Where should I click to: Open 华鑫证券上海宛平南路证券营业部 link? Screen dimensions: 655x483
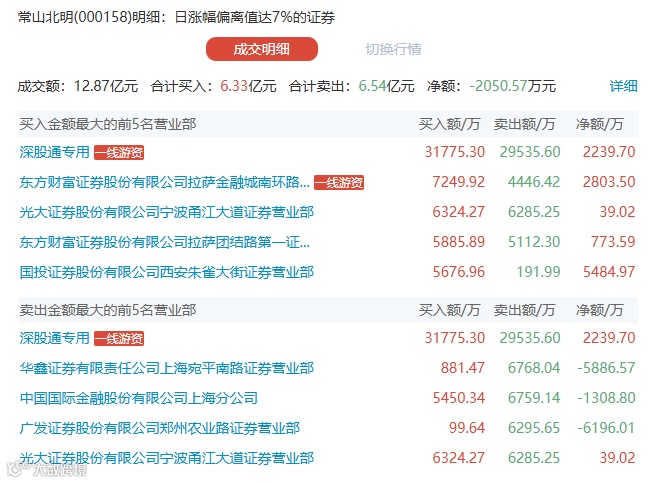tap(167, 368)
